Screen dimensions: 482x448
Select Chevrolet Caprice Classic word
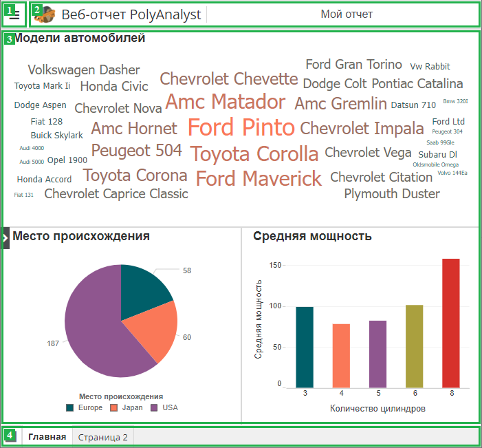(x=116, y=194)
